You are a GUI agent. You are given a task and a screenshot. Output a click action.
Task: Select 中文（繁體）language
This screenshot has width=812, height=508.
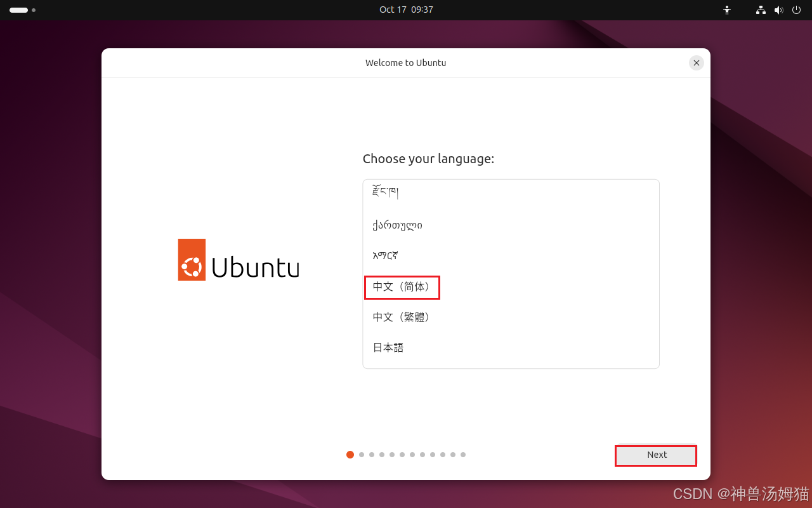pos(511,317)
